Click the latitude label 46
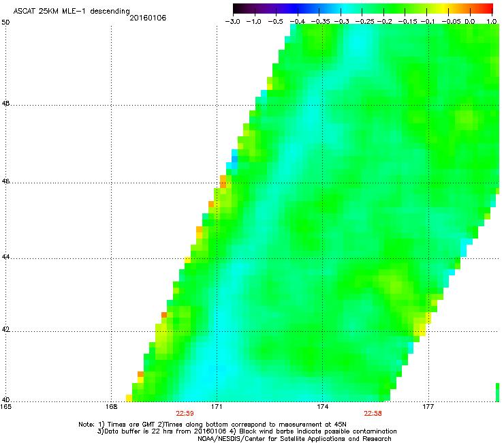 (5, 181)
